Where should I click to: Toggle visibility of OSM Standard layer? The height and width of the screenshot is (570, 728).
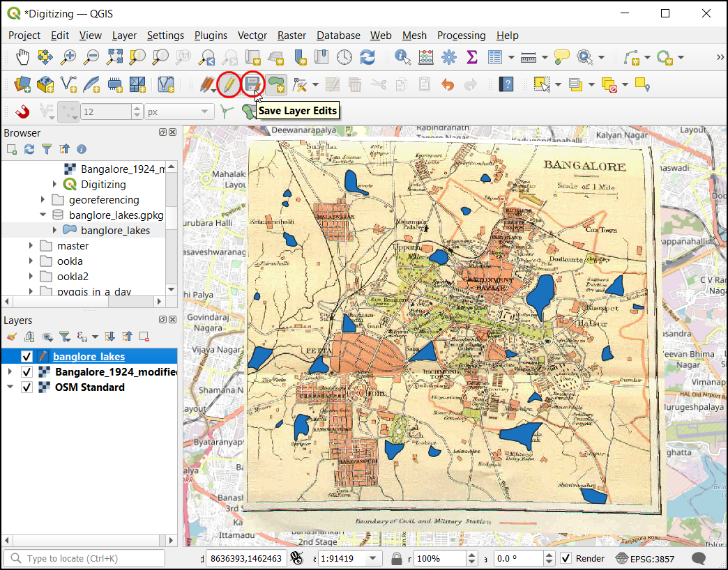point(26,387)
